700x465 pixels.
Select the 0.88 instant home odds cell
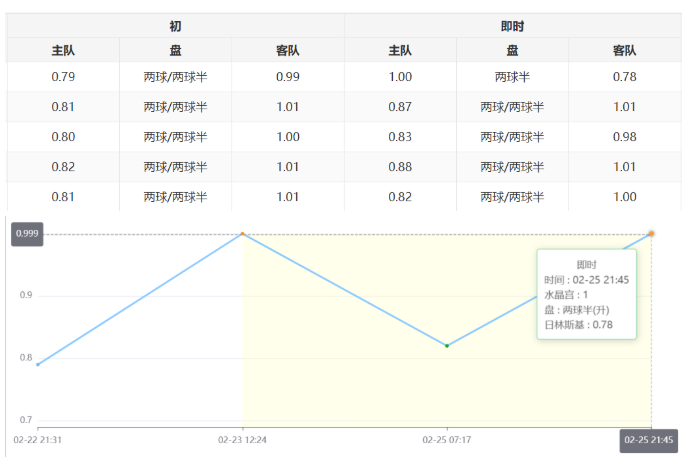point(400,167)
